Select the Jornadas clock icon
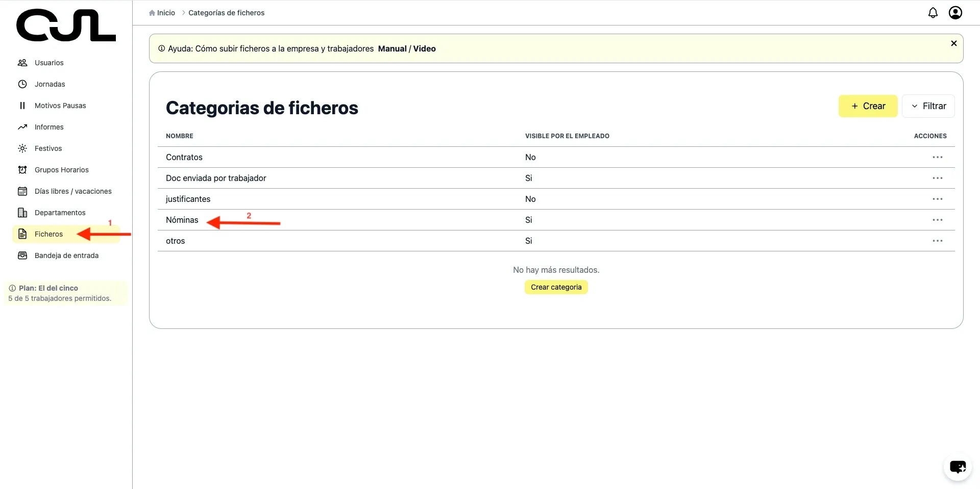The image size is (980, 489). click(22, 84)
